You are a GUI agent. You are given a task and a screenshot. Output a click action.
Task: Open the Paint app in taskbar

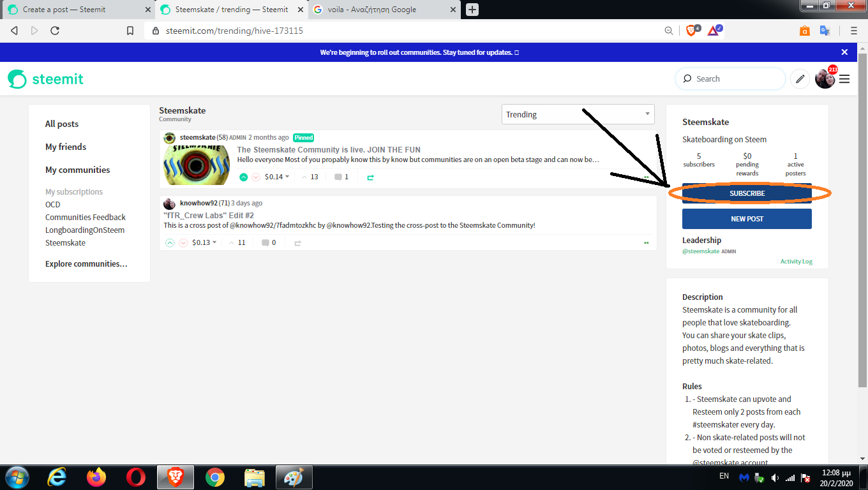[x=294, y=477]
